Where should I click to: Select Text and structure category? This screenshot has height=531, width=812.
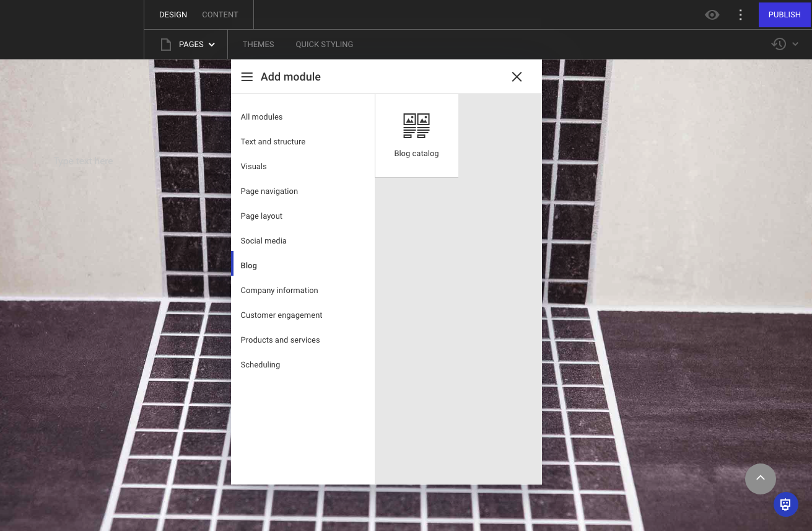click(x=303, y=142)
